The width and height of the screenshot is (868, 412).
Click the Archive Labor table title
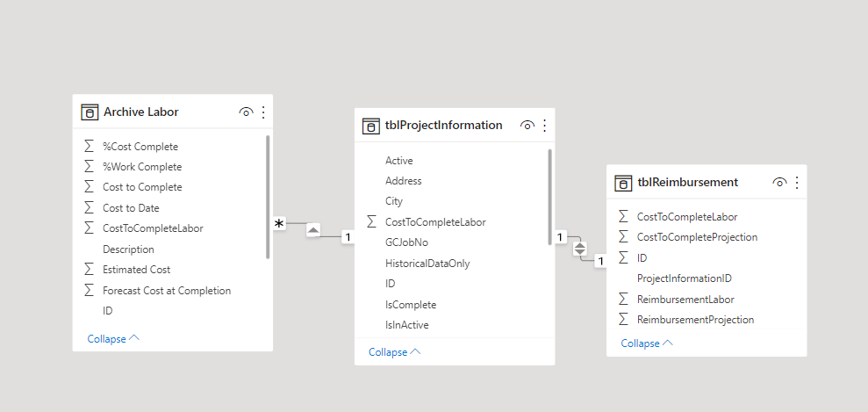pyautogui.click(x=140, y=112)
